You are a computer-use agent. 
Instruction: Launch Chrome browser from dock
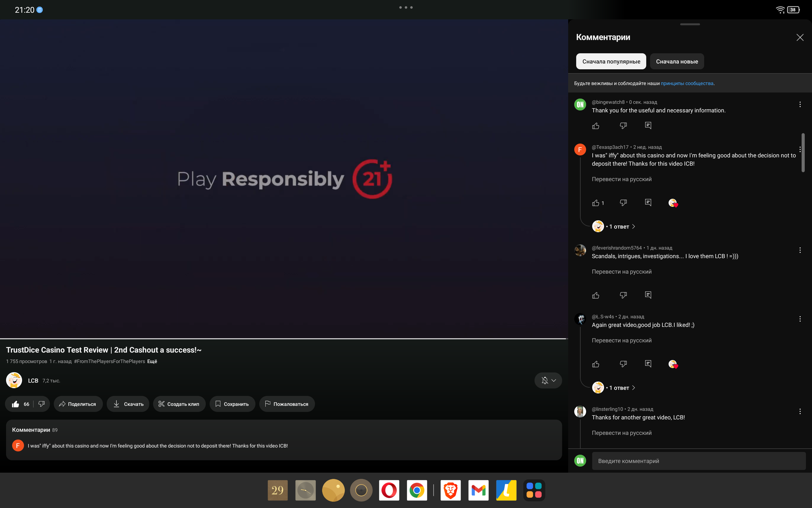pos(417,490)
